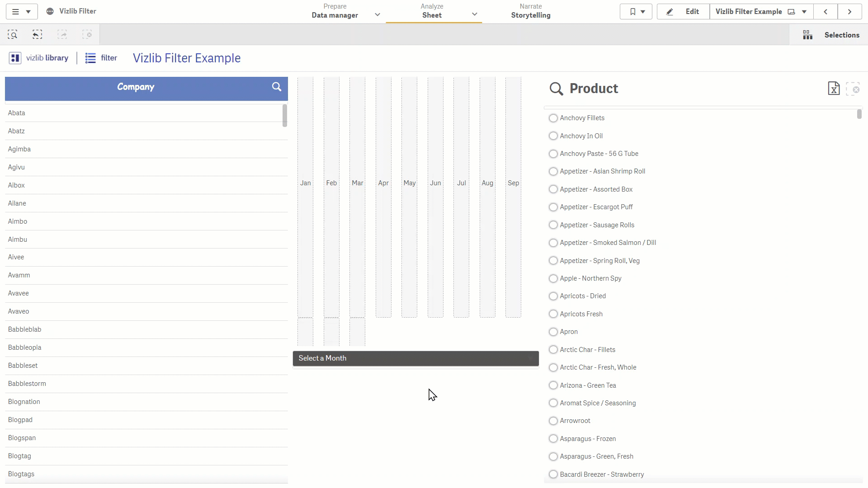Pick the Apron radio option
Image resolution: width=868 pixels, height=488 pixels.
[553, 332]
